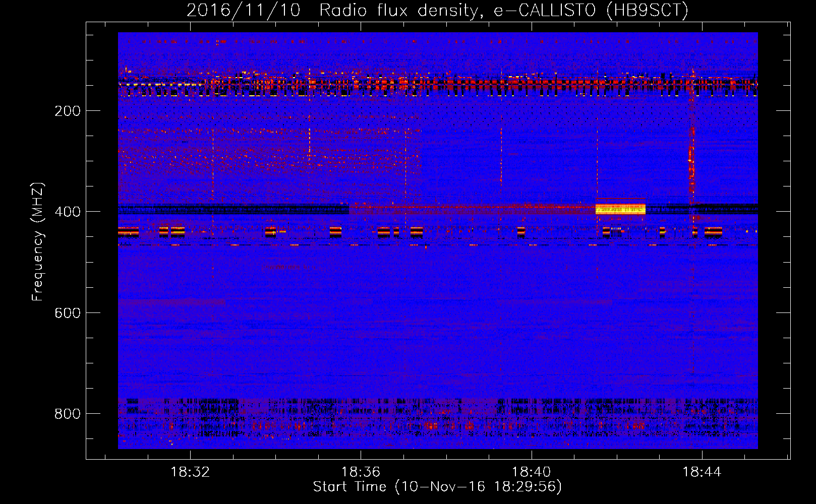Click the 18:36 time tick label
The height and width of the screenshot is (504, 816).
click(x=361, y=472)
